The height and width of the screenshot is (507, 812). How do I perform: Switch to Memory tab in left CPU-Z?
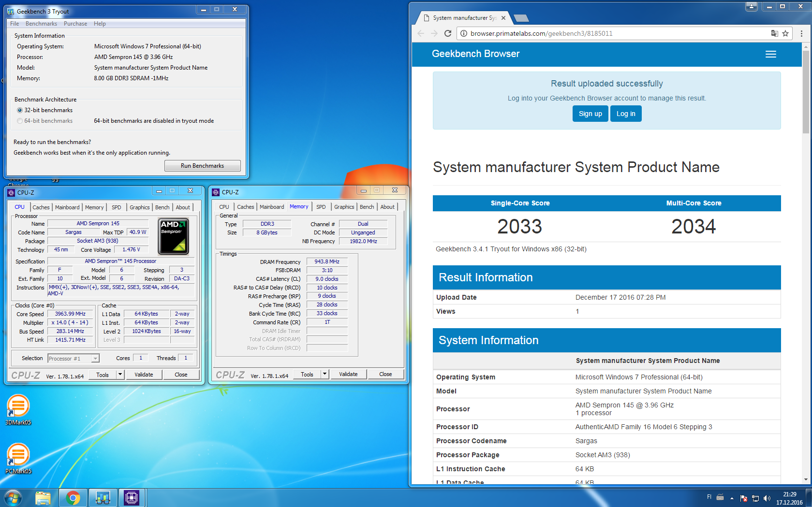pos(94,207)
